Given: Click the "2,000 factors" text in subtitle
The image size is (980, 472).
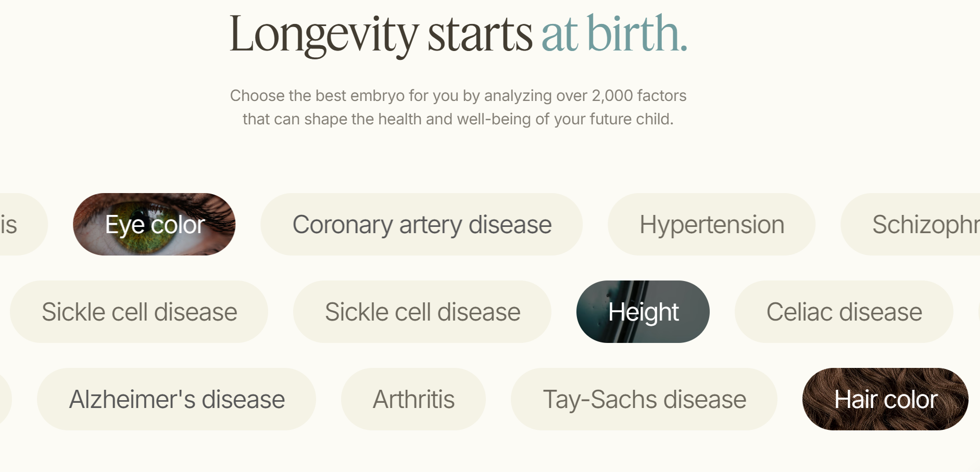Looking at the screenshot, I should pos(639,96).
